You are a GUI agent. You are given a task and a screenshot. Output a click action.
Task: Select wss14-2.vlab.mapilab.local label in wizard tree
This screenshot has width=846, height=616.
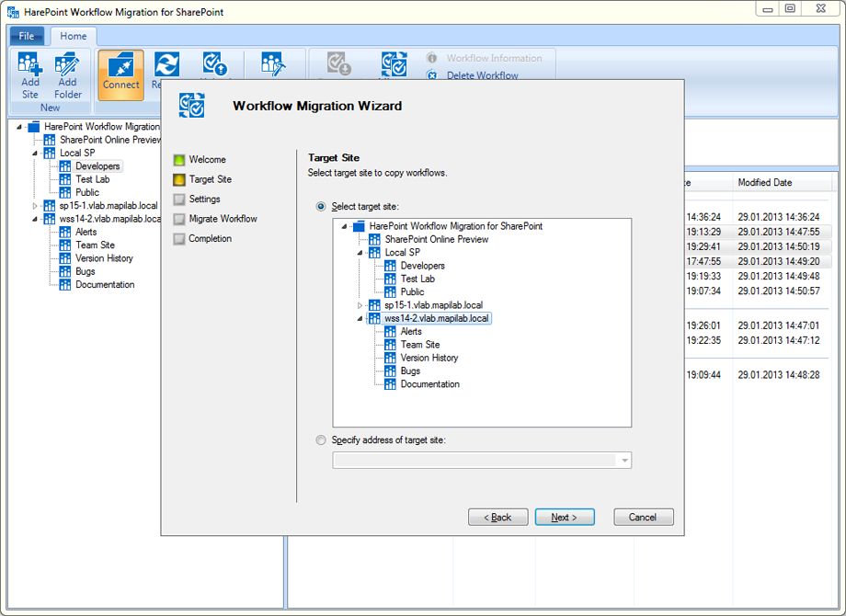pos(437,318)
